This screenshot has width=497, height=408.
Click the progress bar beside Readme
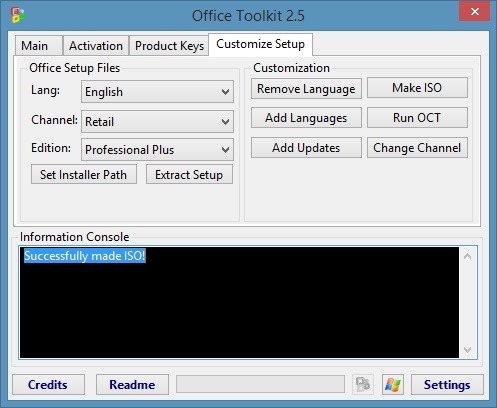260,384
